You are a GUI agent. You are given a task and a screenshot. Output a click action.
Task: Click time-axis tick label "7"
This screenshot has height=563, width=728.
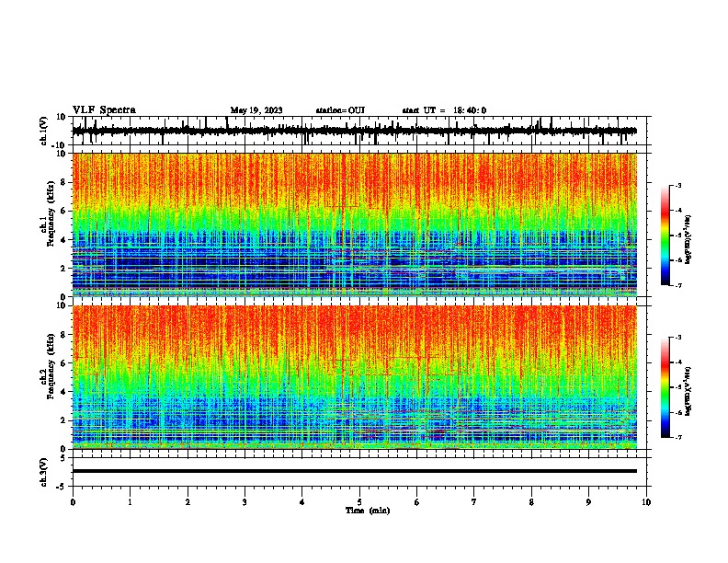click(x=474, y=502)
